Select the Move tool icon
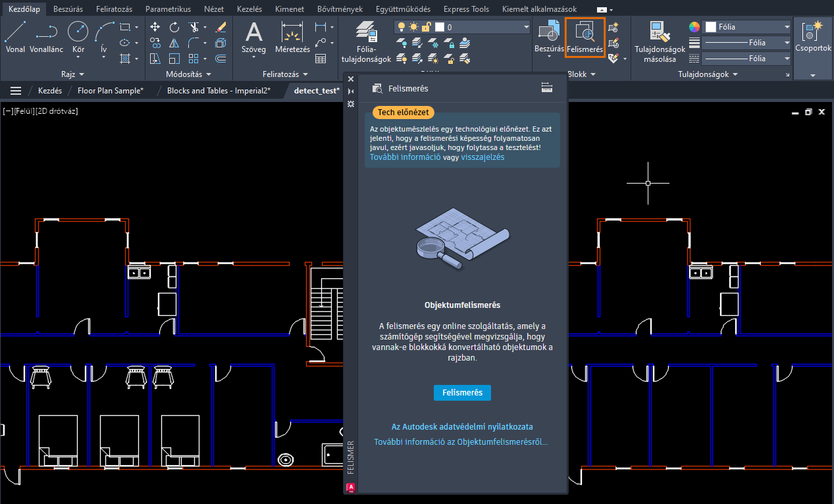 click(x=155, y=27)
